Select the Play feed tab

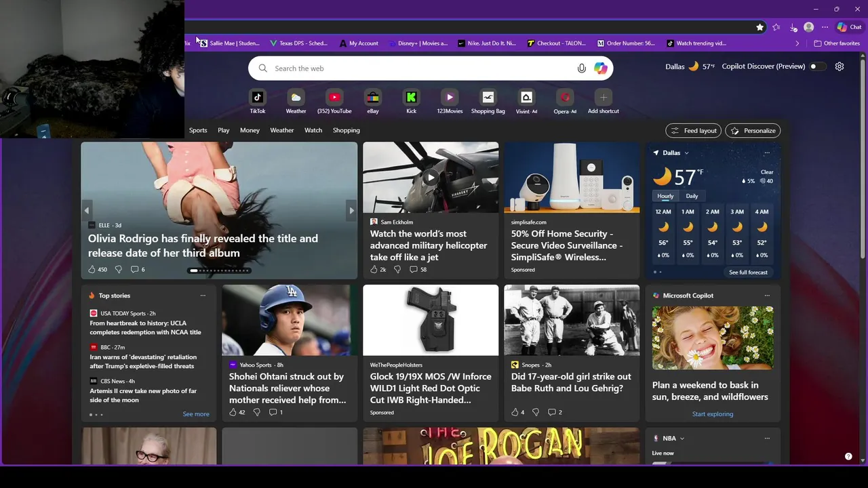pos(224,130)
